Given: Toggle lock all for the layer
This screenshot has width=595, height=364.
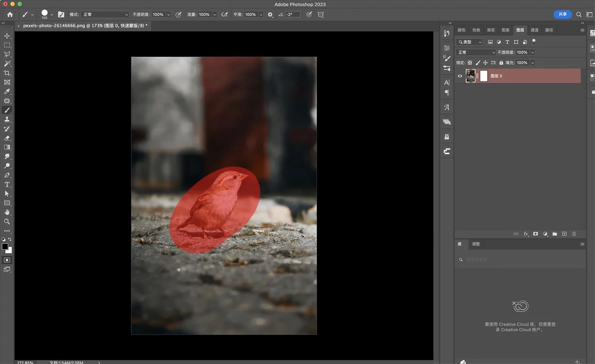Looking at the screenshot, I should tap(501, 63).
